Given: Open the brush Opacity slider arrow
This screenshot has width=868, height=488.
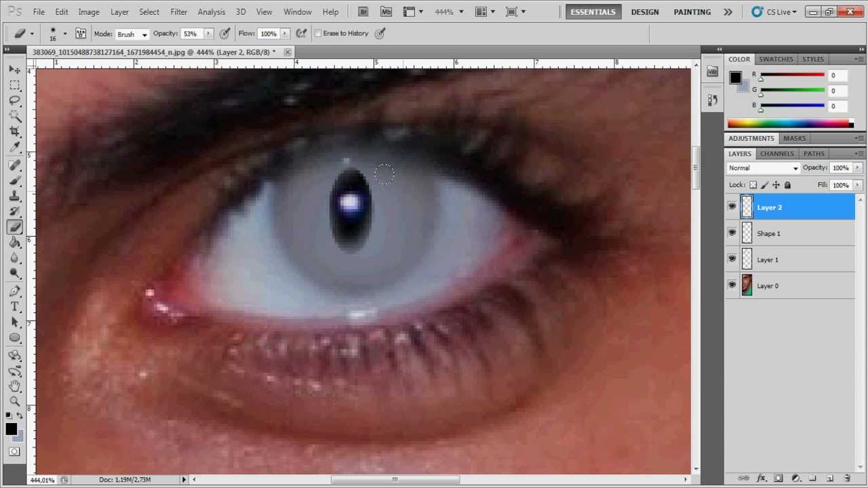Looking at the screenshot, I should (x=208, y=33).
